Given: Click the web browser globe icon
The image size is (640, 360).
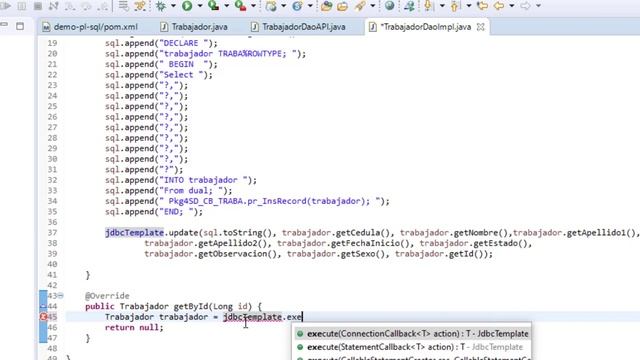Looking at the screenshot, I should pyautogui.click(x=389, y=6).
